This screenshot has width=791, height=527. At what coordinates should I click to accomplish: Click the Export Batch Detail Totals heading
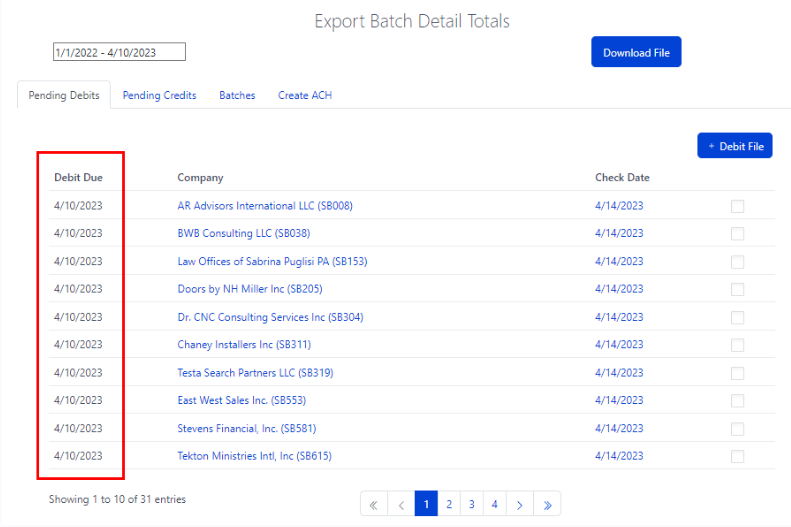pyautogui.click(x=412, y=21)
